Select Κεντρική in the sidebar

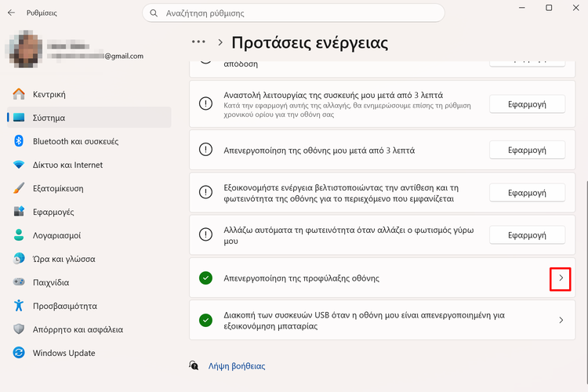point(49,94)
